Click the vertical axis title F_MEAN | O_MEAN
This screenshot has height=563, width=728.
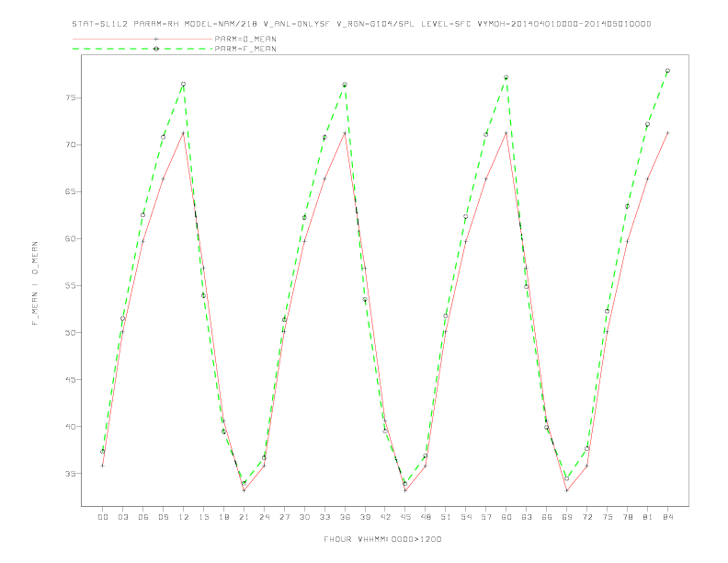point(35,283)
